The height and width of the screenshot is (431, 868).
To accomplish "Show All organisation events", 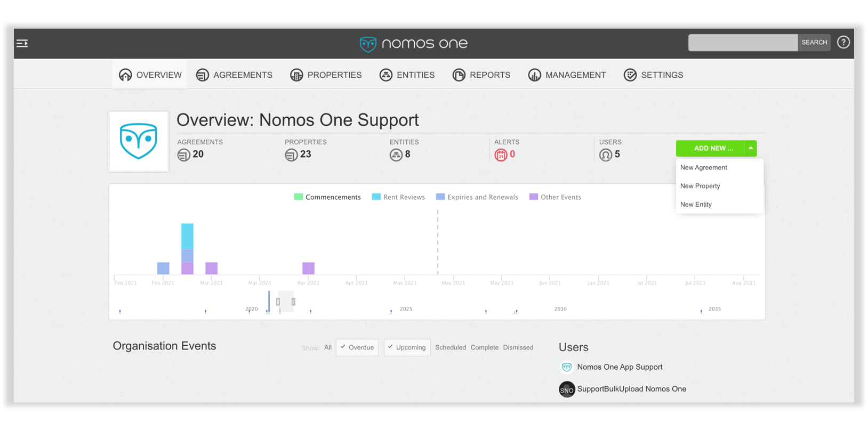I will pos(328,348).
